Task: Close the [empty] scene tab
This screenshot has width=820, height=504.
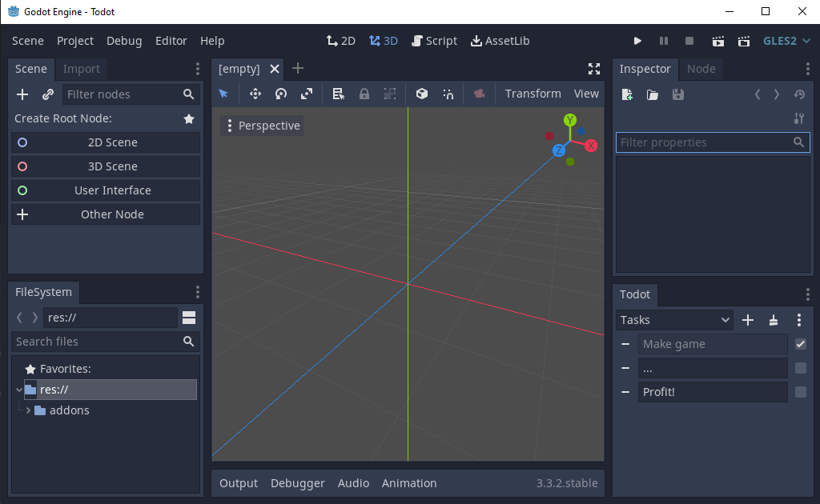Action: 275,69
